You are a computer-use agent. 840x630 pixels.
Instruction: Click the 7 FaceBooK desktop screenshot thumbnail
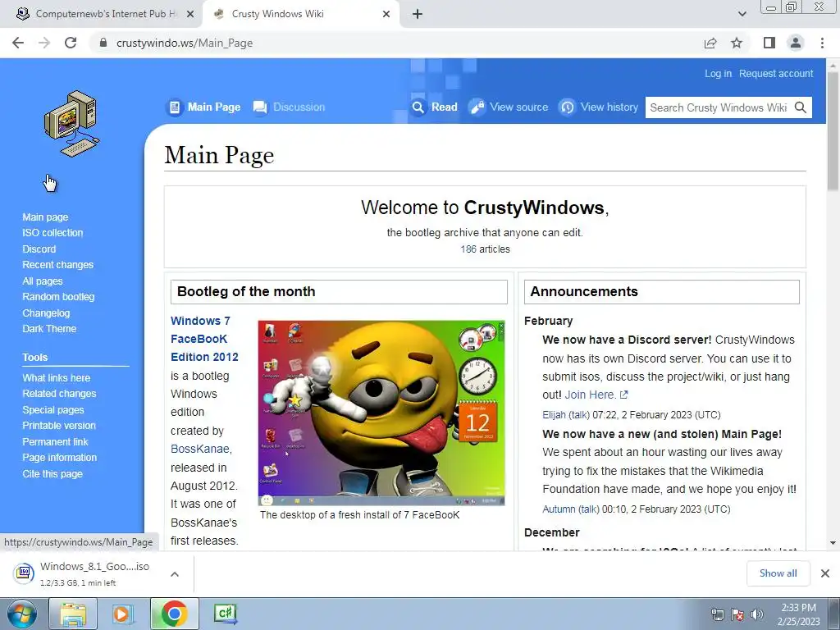click(x=381, y=413)
